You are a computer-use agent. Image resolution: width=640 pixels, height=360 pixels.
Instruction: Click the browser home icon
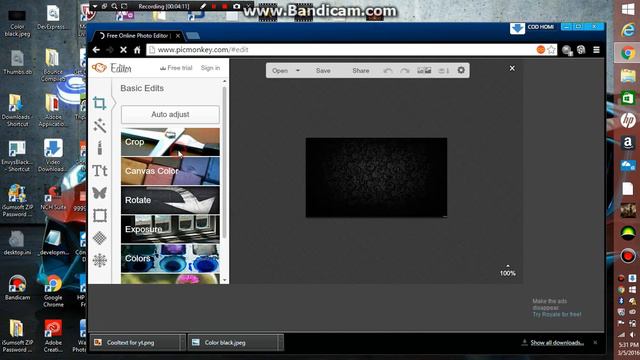[137, 50]
